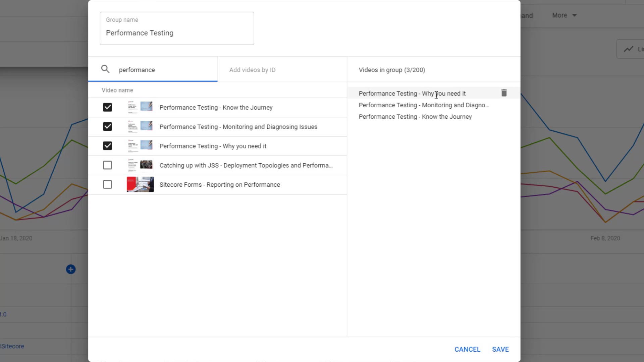Select the 'performance' search tab field
Screen dimensions: 644x362
point(161,70)
